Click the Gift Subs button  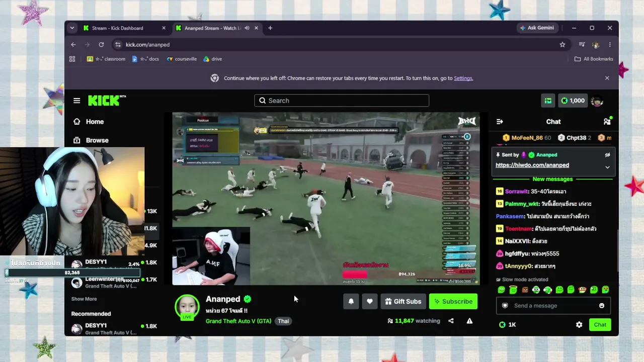(403, 301)
